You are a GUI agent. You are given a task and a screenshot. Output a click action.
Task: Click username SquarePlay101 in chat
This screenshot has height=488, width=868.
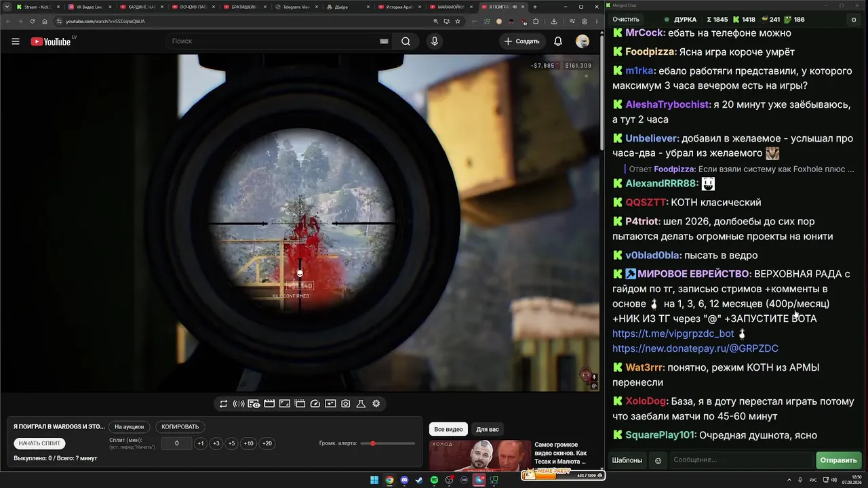point(660,435)
